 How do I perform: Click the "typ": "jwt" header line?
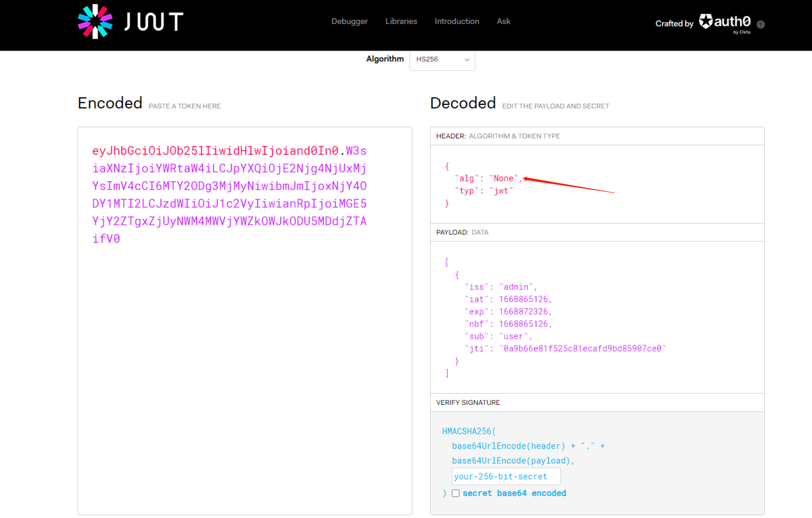(x=484, y=191)
